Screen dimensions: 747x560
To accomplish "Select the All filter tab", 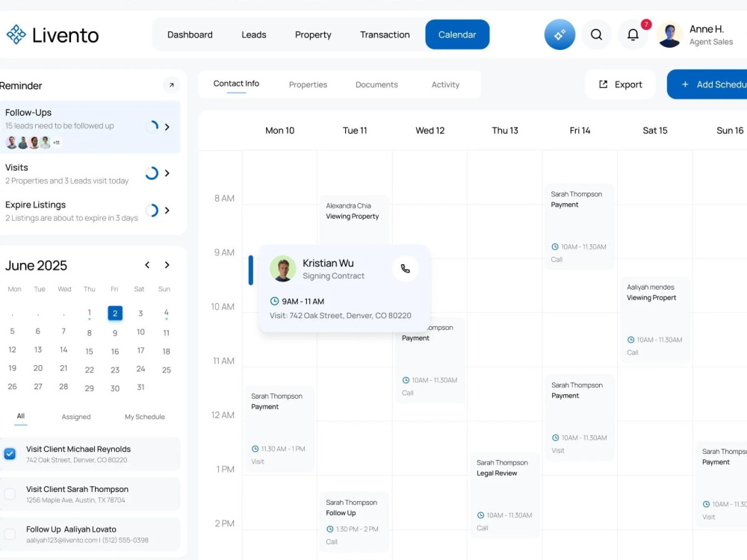I will coord(20,416).
